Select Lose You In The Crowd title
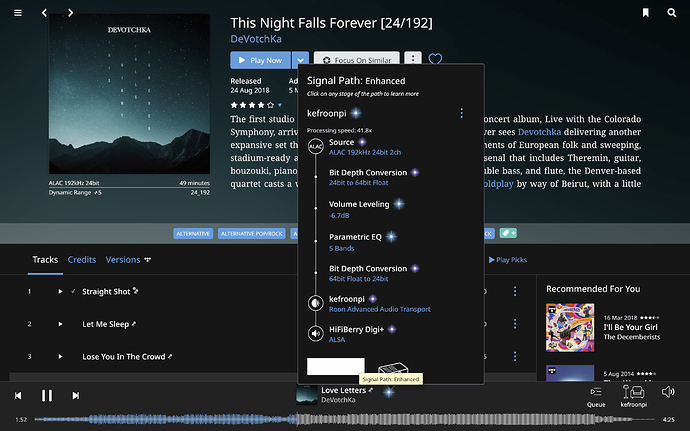690x431 pixels. (124, 357)
